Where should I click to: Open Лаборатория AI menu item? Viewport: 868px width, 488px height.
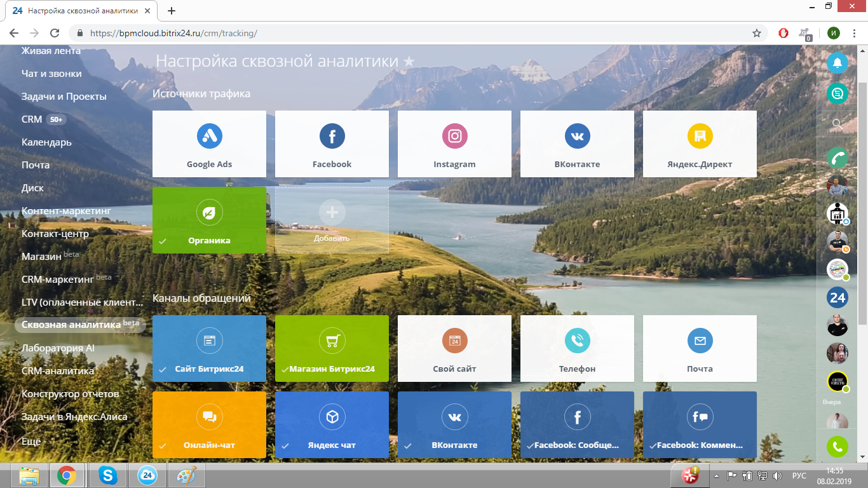(x=58, y=348)
